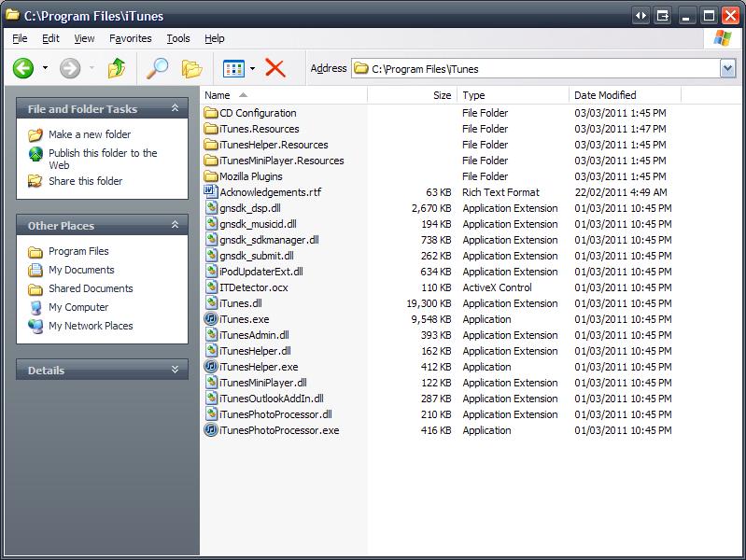Click the My Computer icon in Other Places

(x=35, y=307)
